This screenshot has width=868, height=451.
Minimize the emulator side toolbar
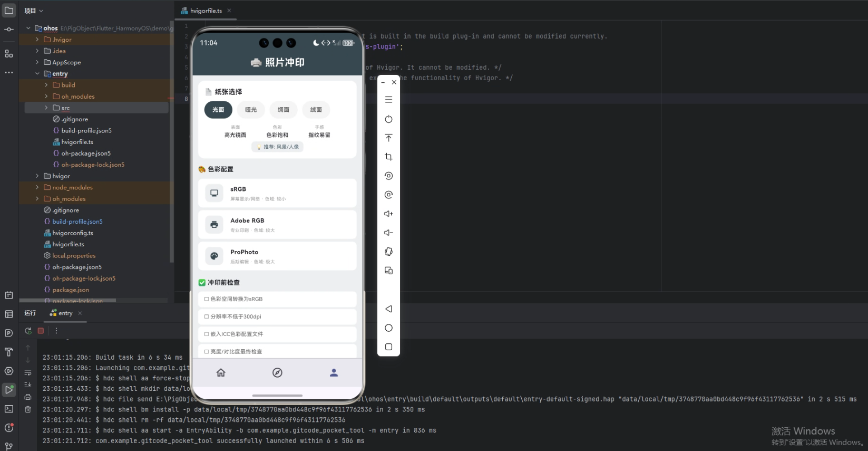coord(383,83)
